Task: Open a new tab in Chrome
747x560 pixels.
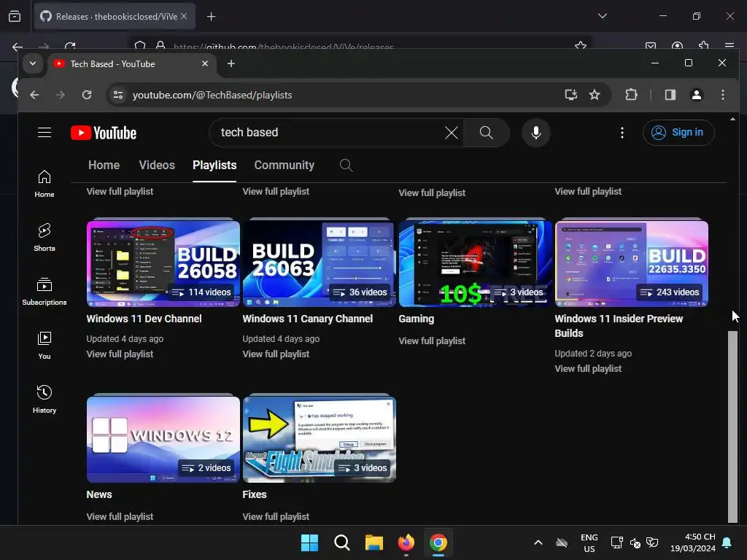Action: pos(231,63)
